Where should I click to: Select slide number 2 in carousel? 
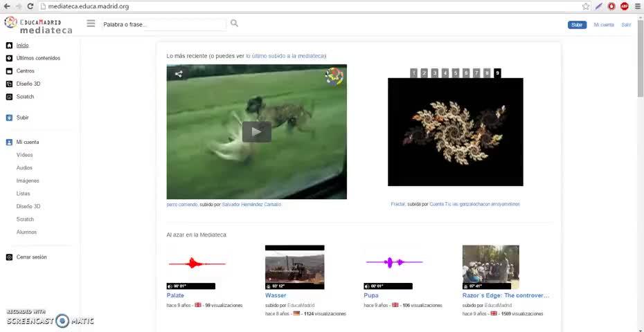[x=424, y=73]
